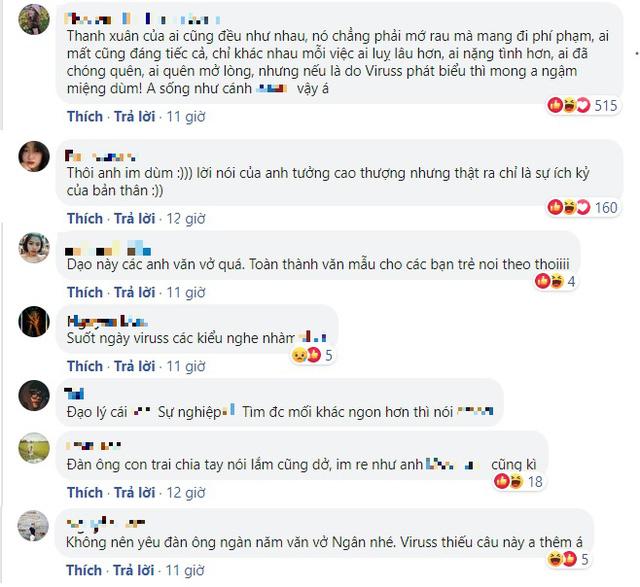Like the 'Thôi anh im dùm' comment
The height and width of the screenshot is (587, 640).
85,219
